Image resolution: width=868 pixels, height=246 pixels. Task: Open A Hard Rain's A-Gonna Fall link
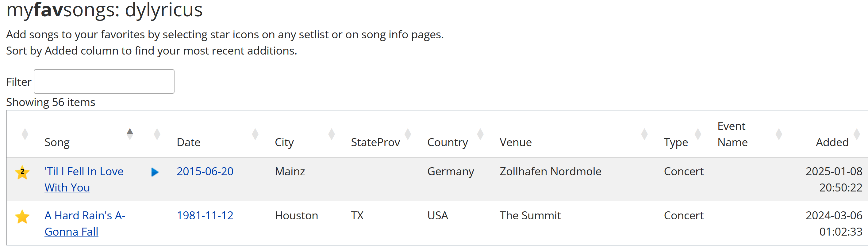[84, 216]
